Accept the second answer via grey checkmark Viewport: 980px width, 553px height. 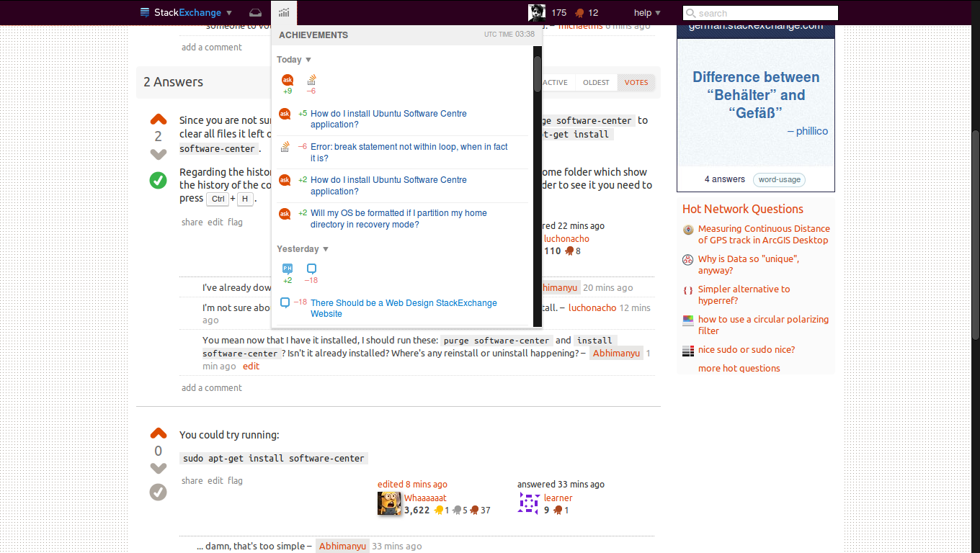coord(159,493)
